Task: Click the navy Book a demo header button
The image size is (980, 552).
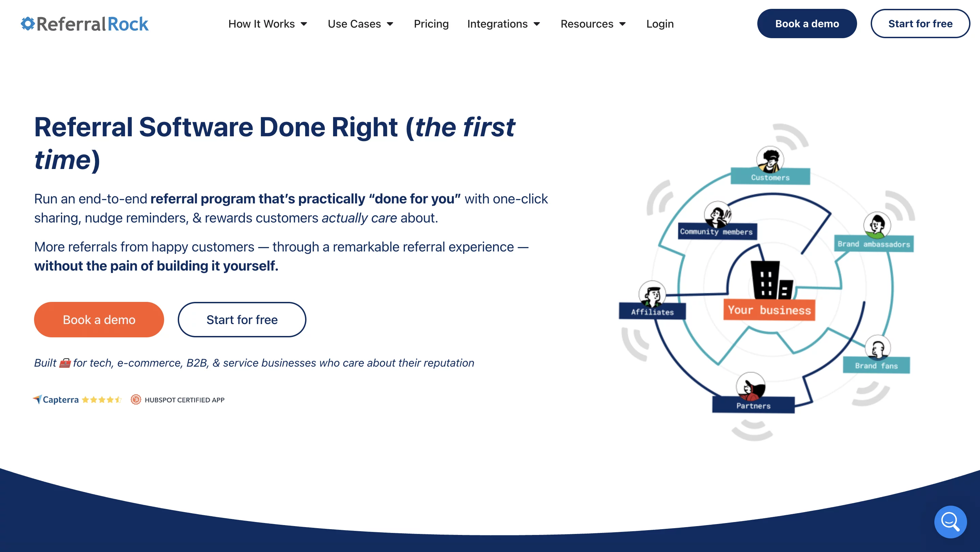Action: [807, 24]
